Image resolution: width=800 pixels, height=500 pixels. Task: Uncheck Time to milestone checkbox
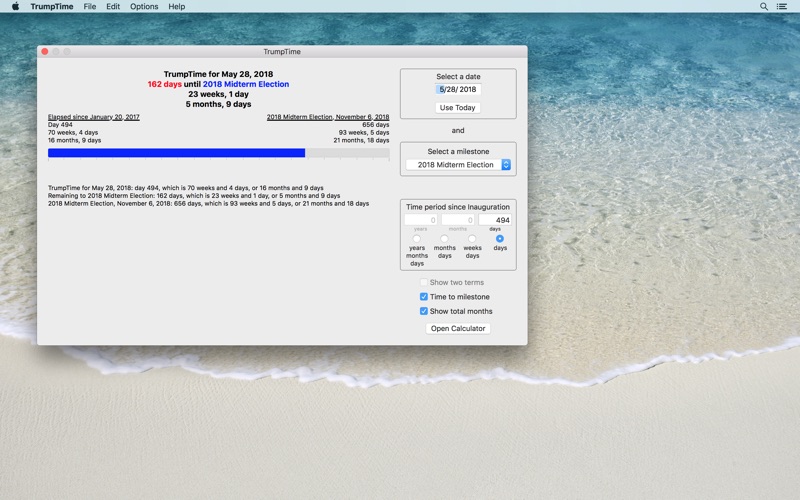(x=423, y=296)
